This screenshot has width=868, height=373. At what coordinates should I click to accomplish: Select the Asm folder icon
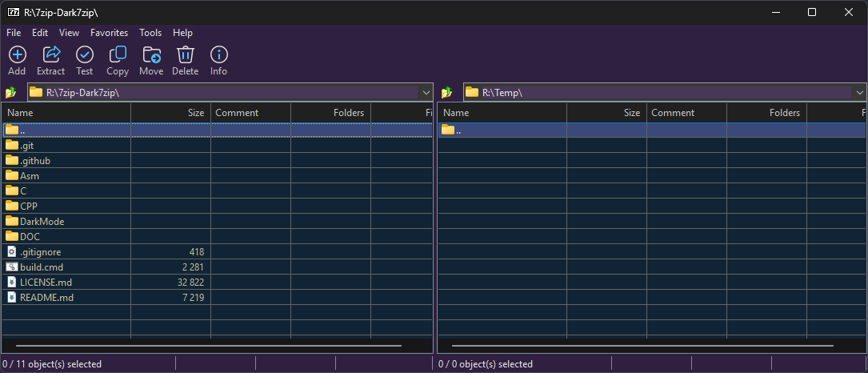(x=12, y=175)
